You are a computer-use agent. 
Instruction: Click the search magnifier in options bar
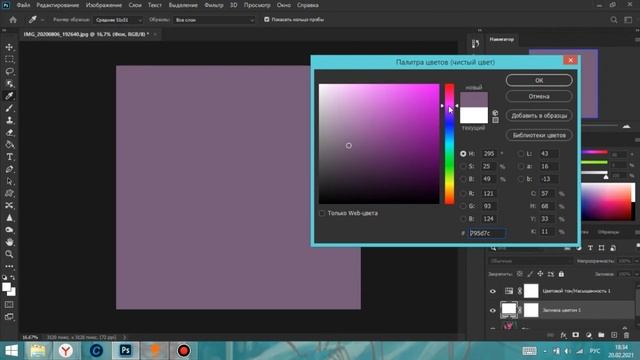tap(613, 20)
